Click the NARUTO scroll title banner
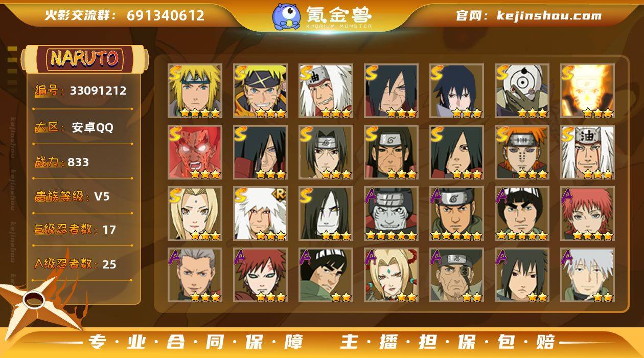The height and width of the screenshot is (358, 644). coord(84,59)
